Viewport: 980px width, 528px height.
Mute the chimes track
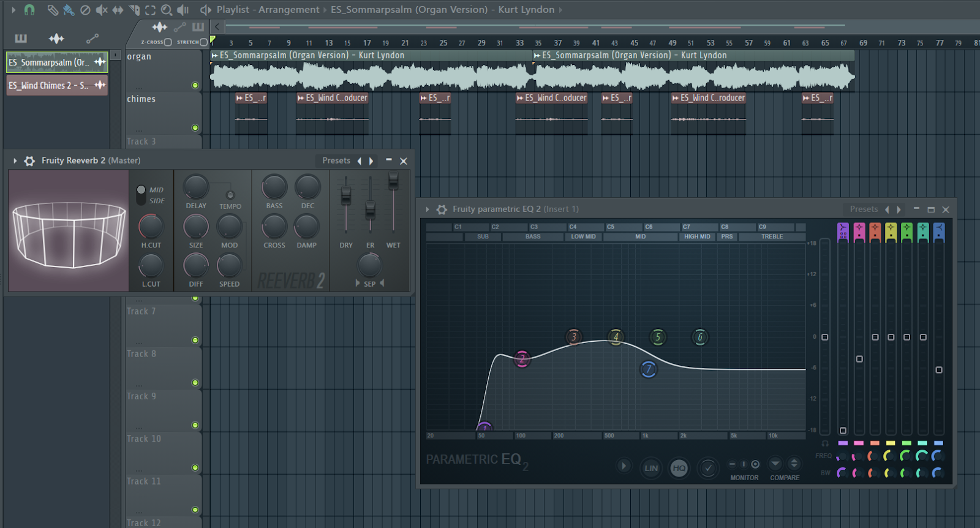195,127
